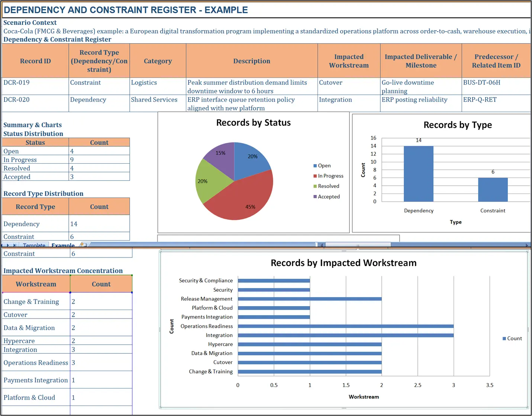Screen dimensions: 532x416
Task: Click the Count legend in the workstream chart
Action: pyautogui.click(x=512, y=338)
